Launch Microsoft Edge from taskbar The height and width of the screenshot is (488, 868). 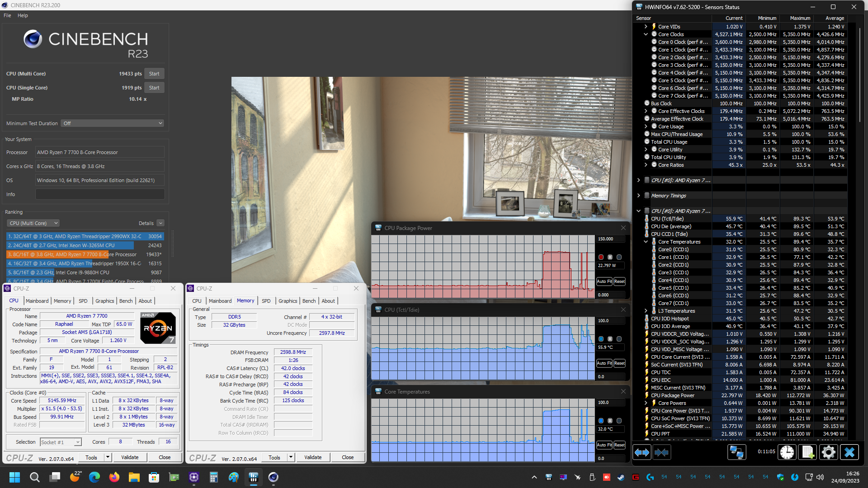[x=94, y=477]
